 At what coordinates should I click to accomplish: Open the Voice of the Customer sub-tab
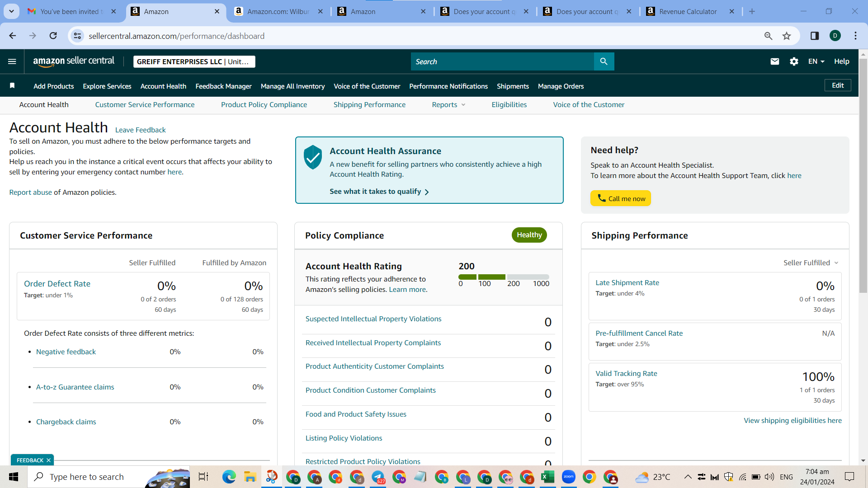[589, 105]
